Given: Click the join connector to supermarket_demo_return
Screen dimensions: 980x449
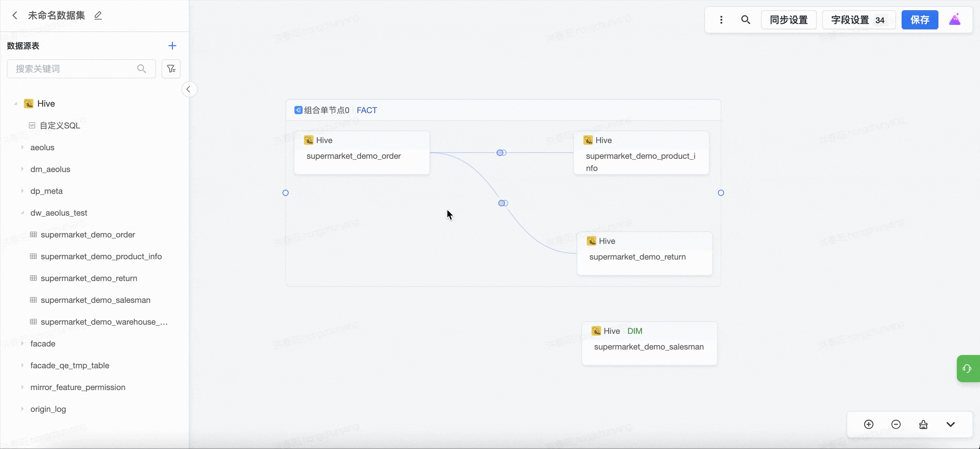Looking at the screenshot, I should point(503,203).
